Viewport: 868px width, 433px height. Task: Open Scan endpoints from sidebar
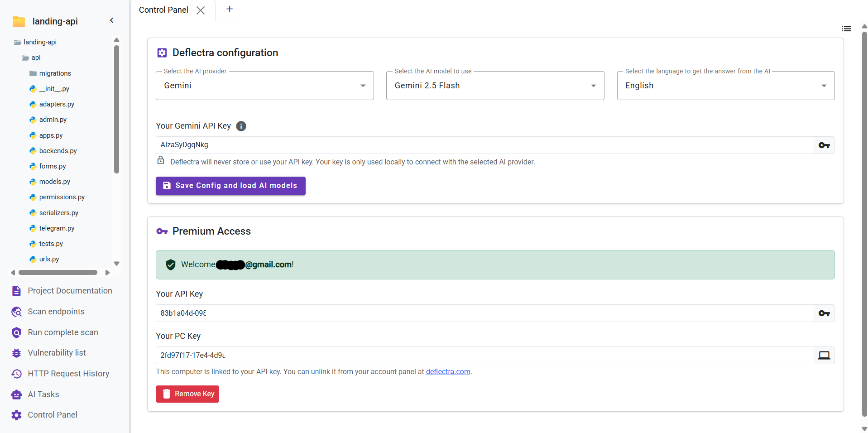coord(56,312)
